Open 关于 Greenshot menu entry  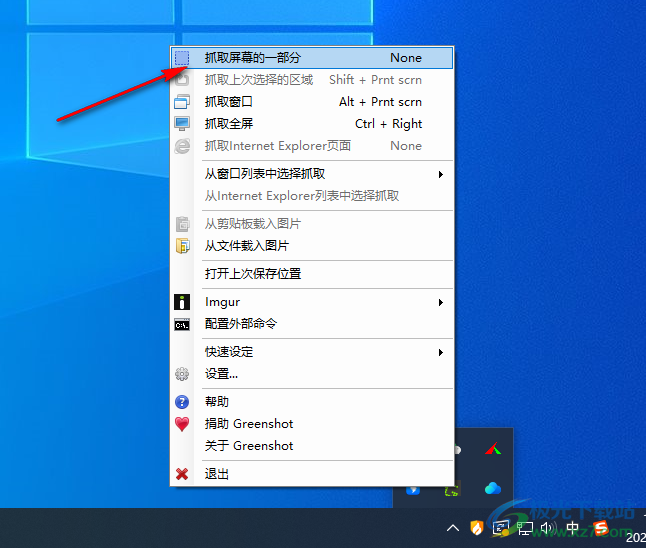pos(312,446)
